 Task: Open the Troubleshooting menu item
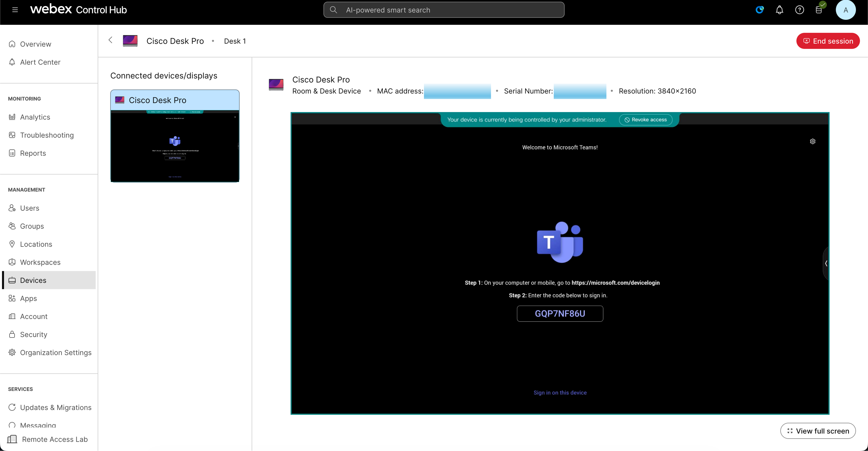[x=47, y=135]
